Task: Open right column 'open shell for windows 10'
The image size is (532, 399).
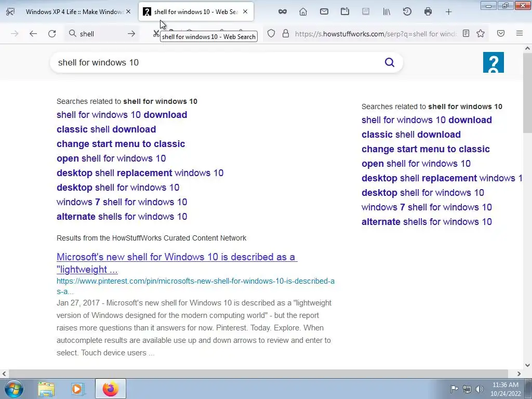Action: tap(416, 164)
